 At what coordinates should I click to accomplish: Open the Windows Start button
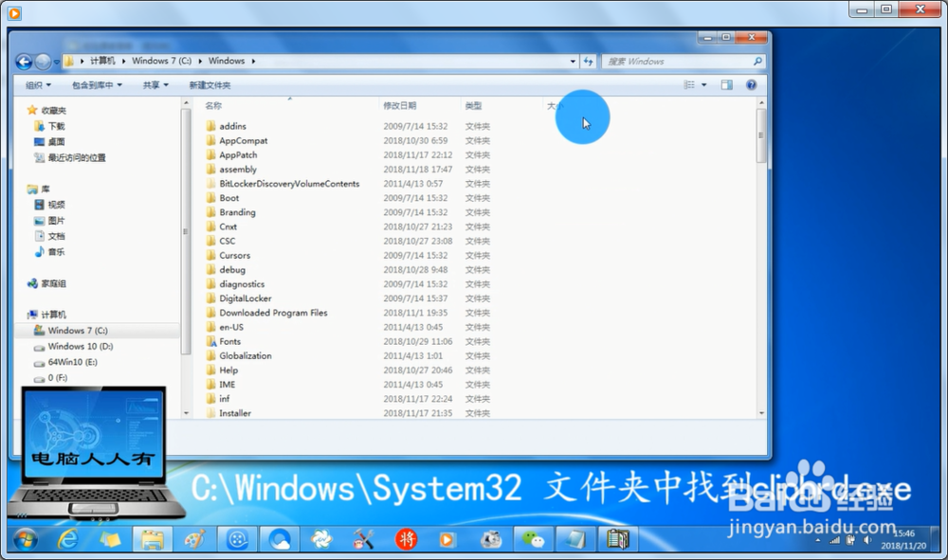pos(26,539)
